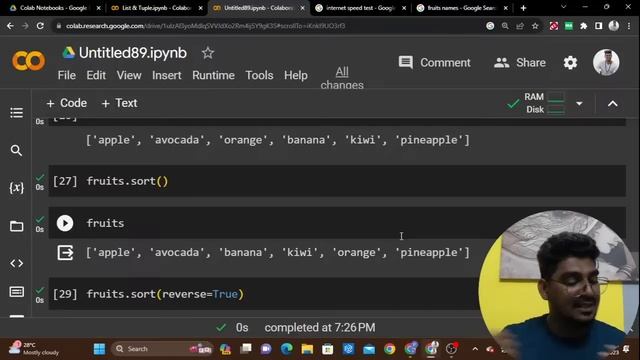640x360 pixels.
Task: Star the Untitled89.ipynb notebook
Action: [208, 53]
